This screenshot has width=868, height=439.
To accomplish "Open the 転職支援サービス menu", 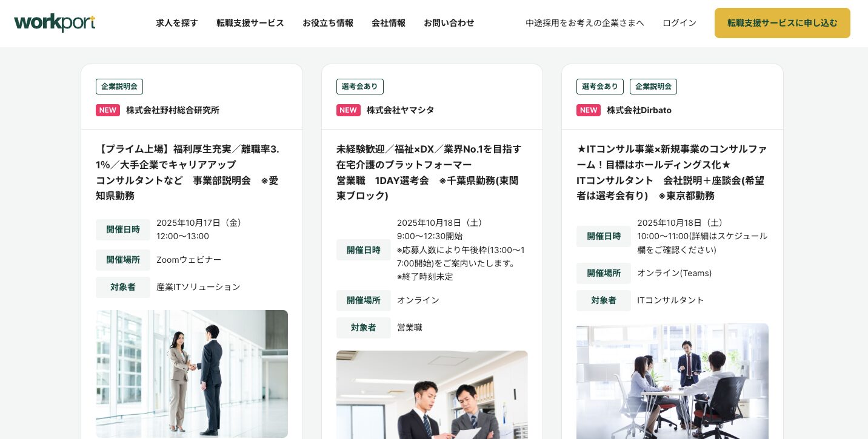I will pos(250,23).
